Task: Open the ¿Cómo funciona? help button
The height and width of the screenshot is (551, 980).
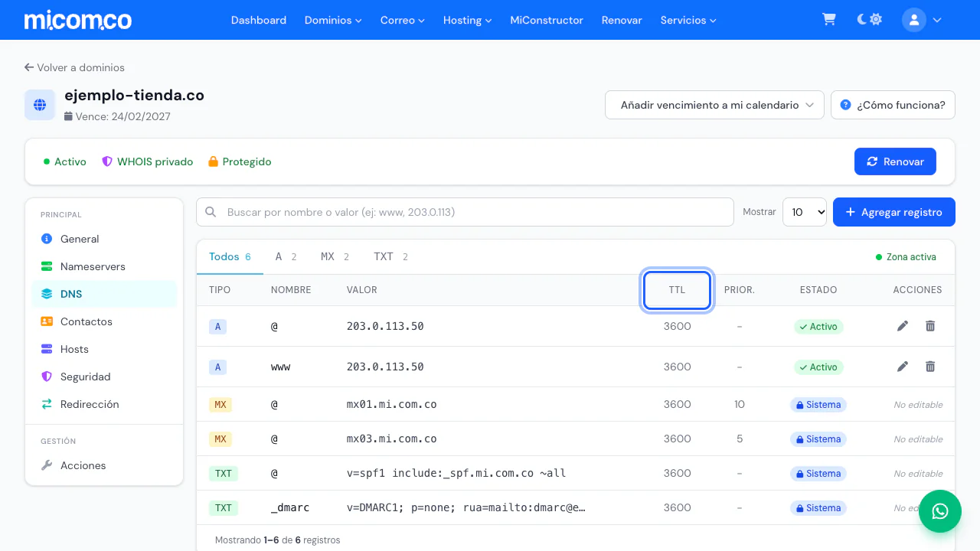Action: tap(893, 105)
